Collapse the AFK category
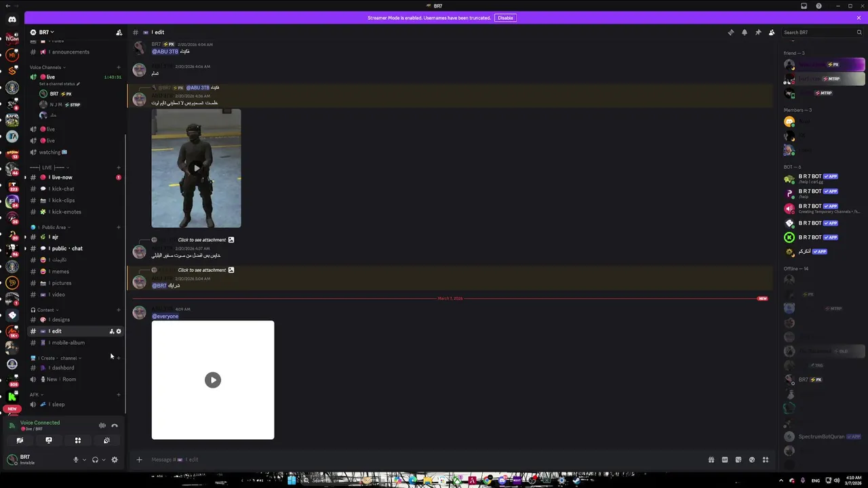The image size is (868, 488). (x=36, y=394)
